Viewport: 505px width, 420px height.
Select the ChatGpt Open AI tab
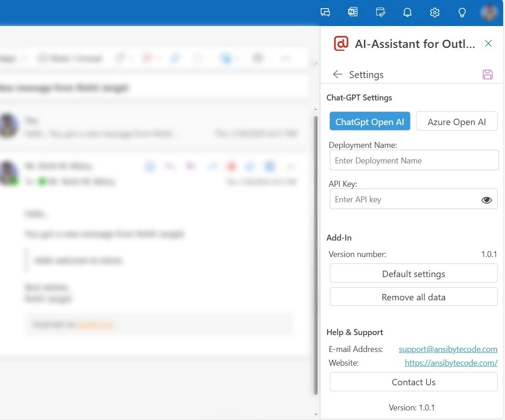370,121
